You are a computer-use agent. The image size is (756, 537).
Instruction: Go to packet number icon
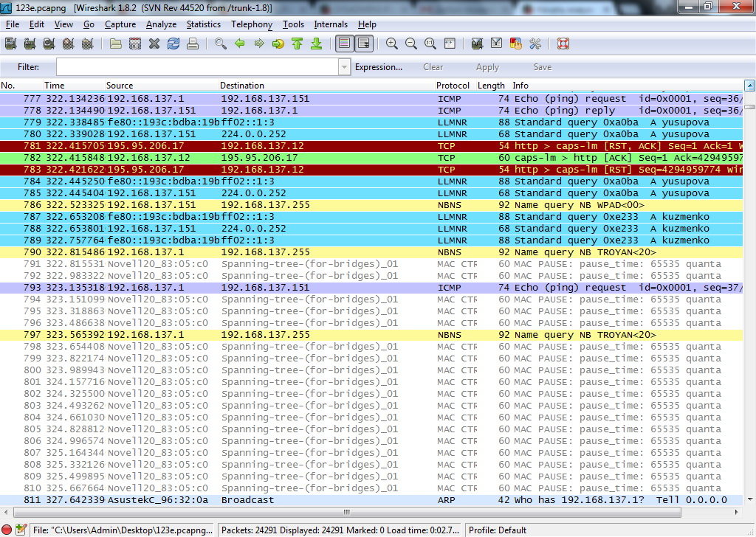tap(278, 44)
